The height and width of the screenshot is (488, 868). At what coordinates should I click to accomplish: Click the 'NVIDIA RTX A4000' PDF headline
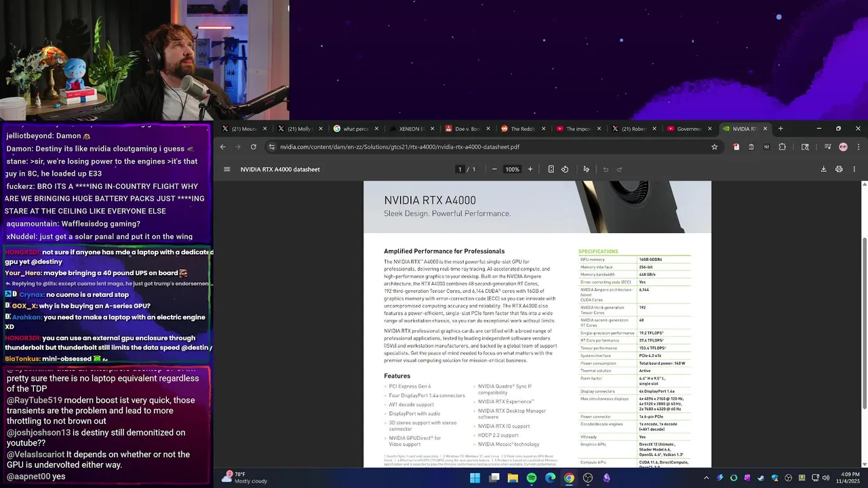(x=430, y=201)
